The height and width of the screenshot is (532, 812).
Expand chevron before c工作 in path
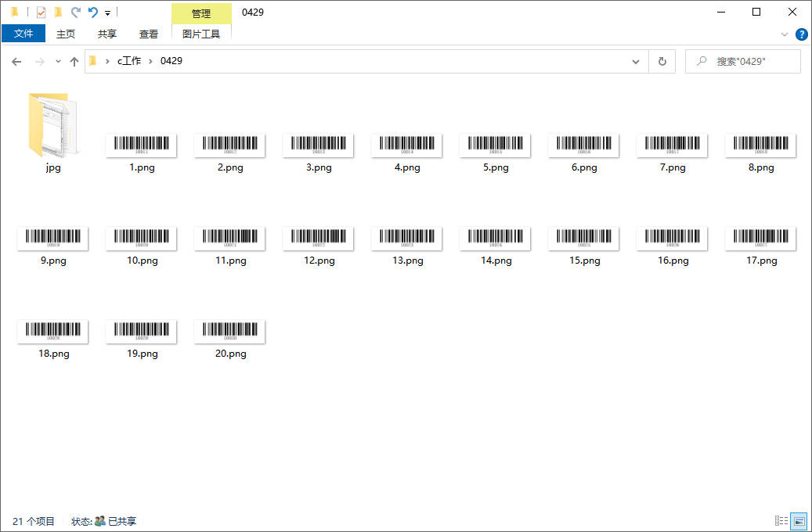(107, 61)
